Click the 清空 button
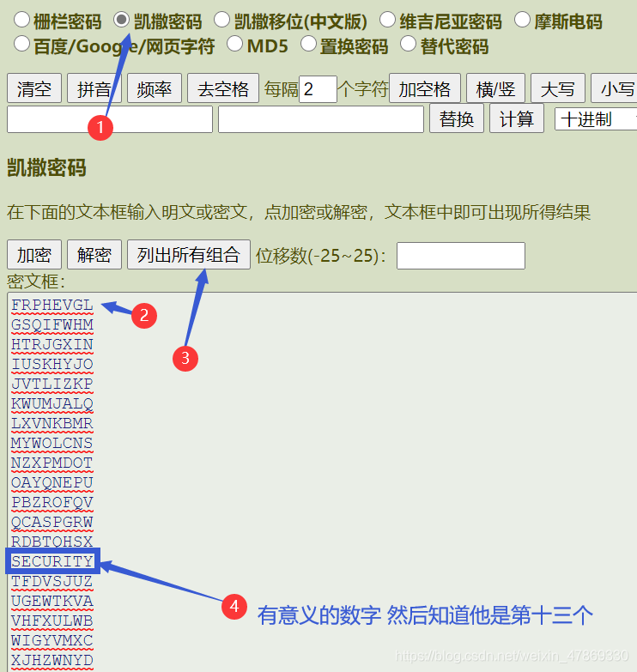Screen dimensions: 637x672 34,88
